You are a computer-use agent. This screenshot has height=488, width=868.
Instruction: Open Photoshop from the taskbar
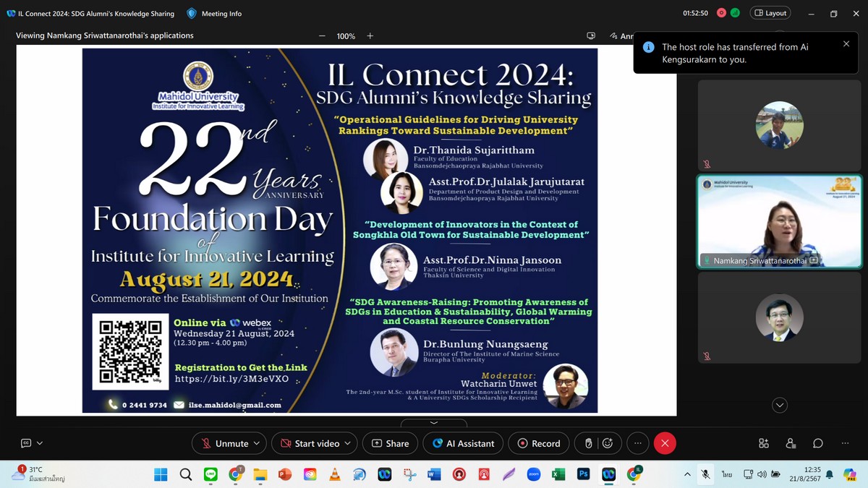[x=583, y=474]
